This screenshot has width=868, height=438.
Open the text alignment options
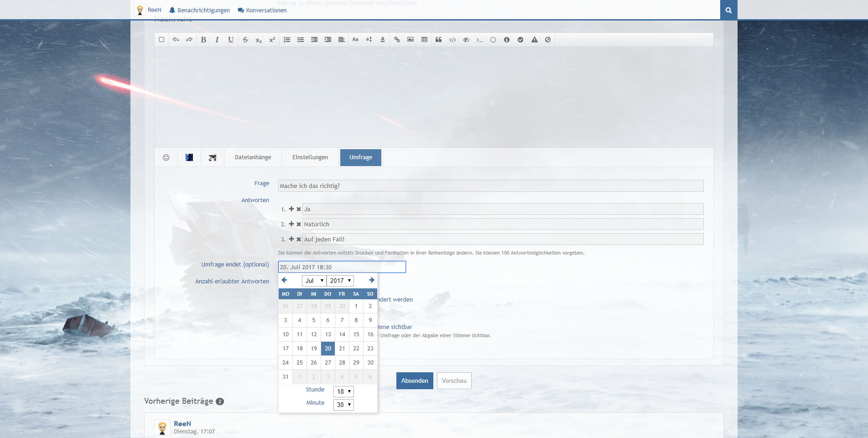click(x=341, y=40)
